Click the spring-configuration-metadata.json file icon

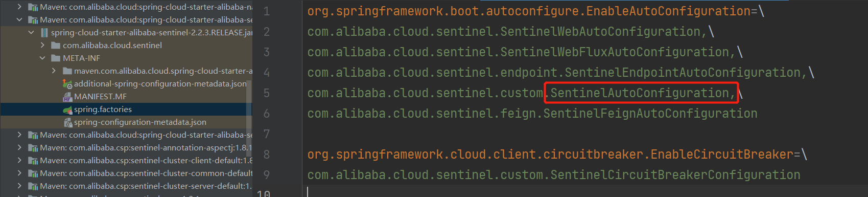click(67, 122)
